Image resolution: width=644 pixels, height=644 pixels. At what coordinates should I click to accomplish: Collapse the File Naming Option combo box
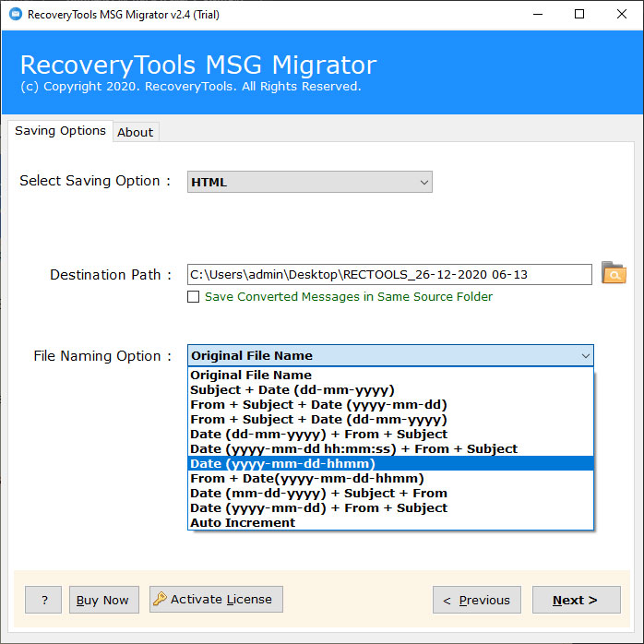(390, 356)
